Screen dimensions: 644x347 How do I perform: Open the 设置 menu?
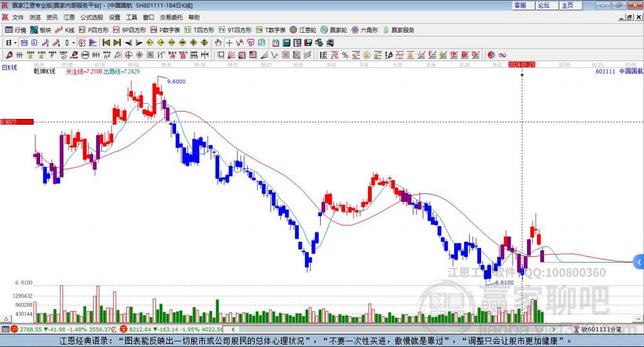click(114, 17)
